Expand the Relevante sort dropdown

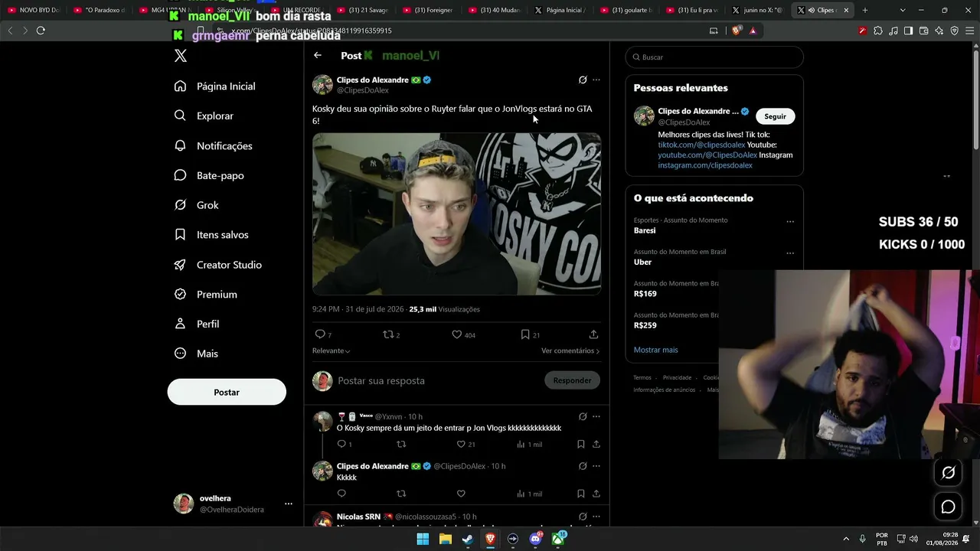click(332, 350)
